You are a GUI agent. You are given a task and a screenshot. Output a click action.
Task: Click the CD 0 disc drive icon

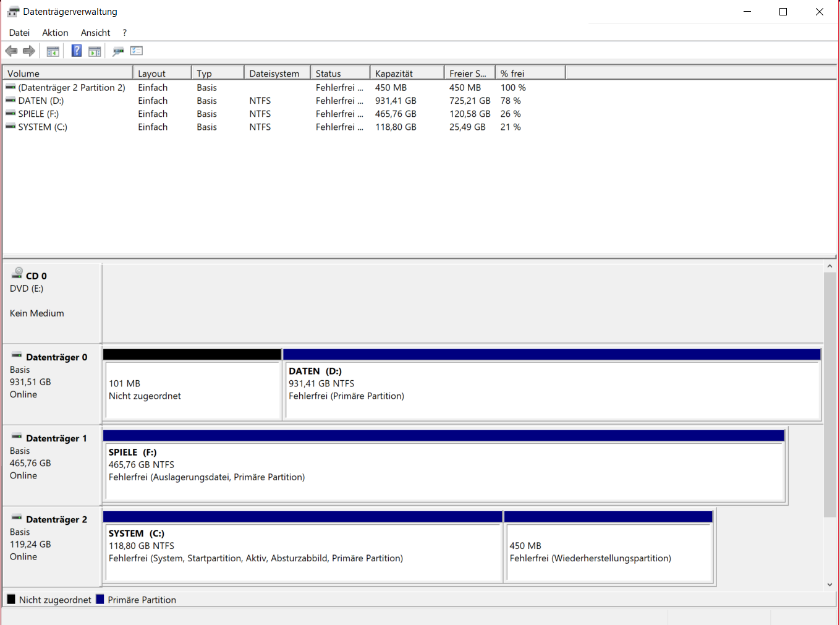tap(17, 273)
